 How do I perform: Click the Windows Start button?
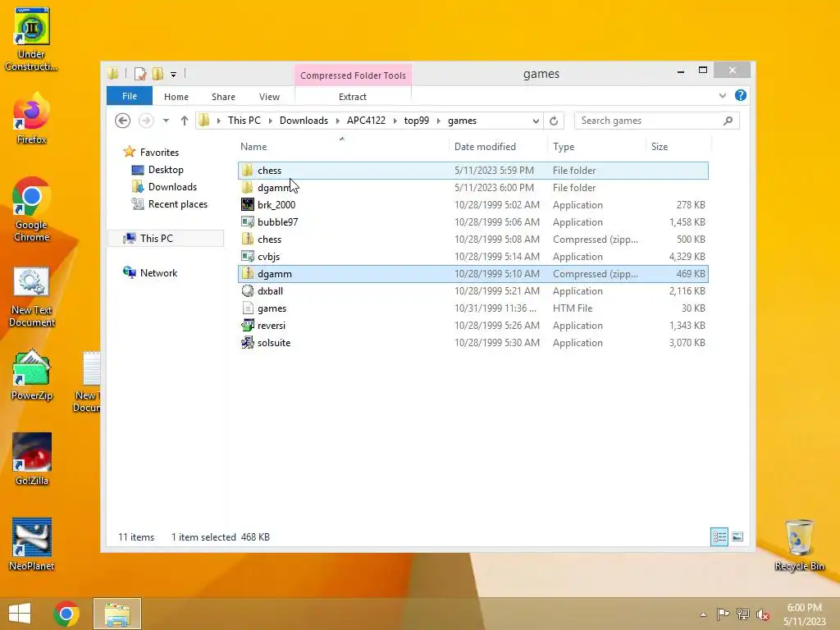pyautogui.click(x=20, y=614)
